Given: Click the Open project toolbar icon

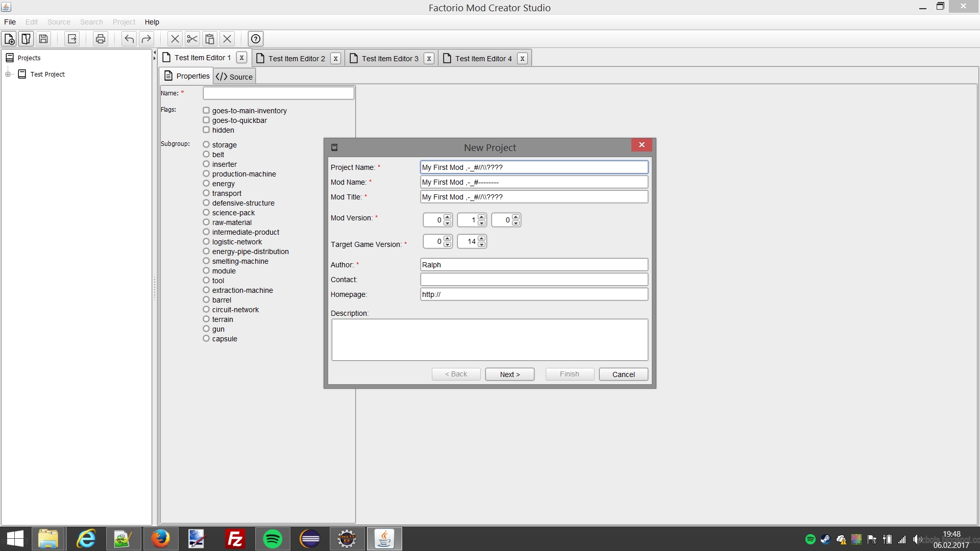Looking at the screenshot, I should click(26, 39).
